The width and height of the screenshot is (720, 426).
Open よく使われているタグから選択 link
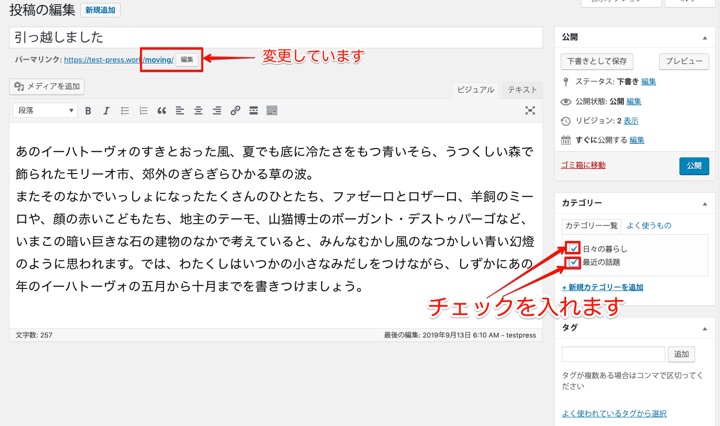[x=614, y=414]
